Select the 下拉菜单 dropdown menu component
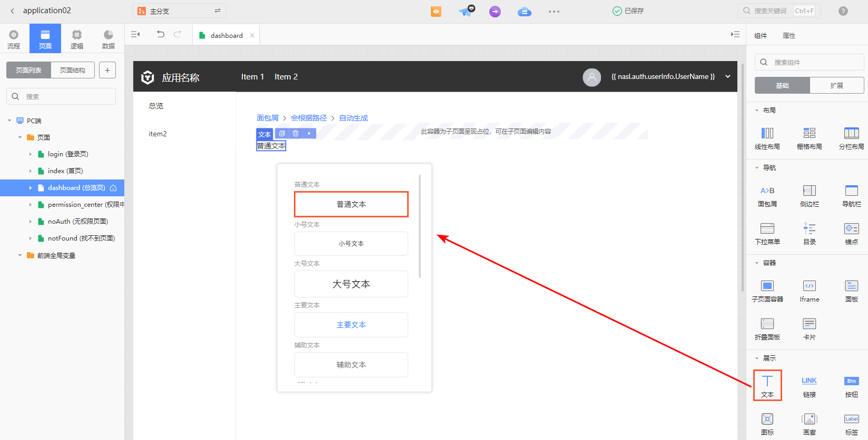The image size is (868, 440). [767, 234]
